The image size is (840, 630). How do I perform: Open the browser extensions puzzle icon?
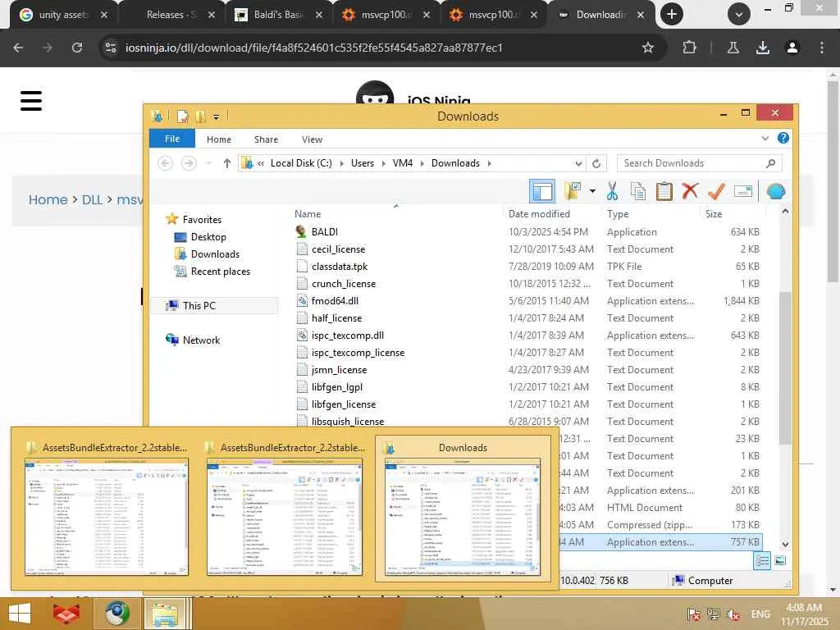coord(689,48)
